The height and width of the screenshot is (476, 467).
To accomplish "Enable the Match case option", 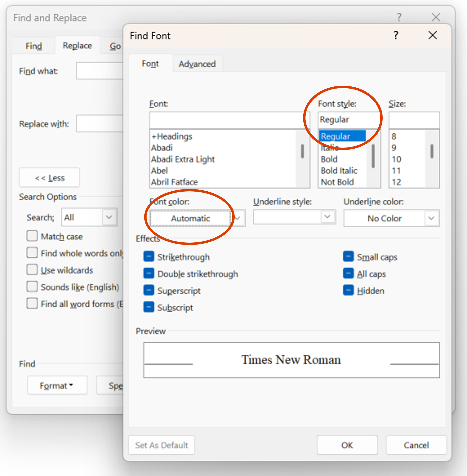I will (32, 236).
